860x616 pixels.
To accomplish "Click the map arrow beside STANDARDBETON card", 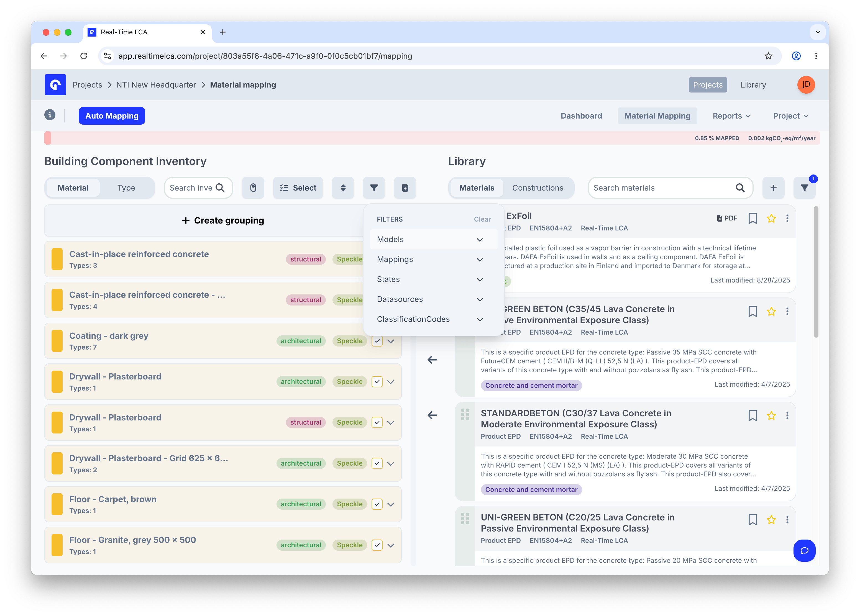I will point(432,415).
